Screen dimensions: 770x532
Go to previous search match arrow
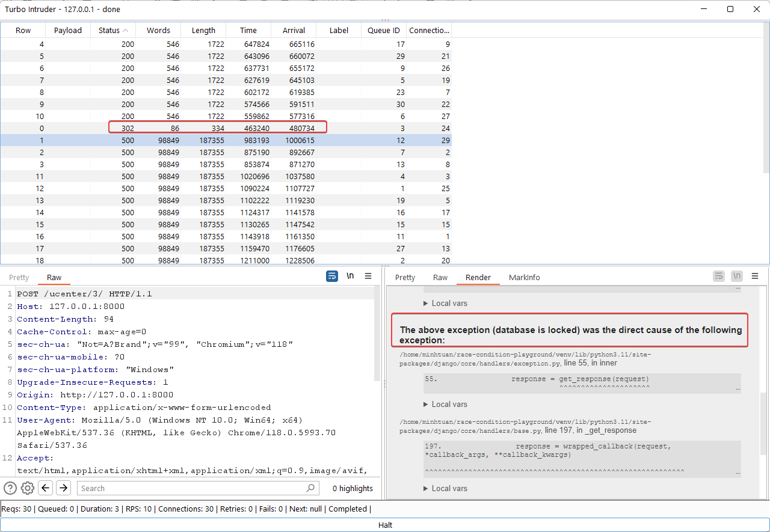[46, 488]
